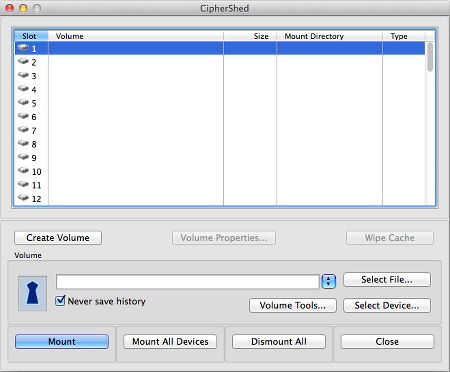The height and width of the screenshot is (372, 450).
Task: Open Volume Tools... menu button
Action: point(293,305)
